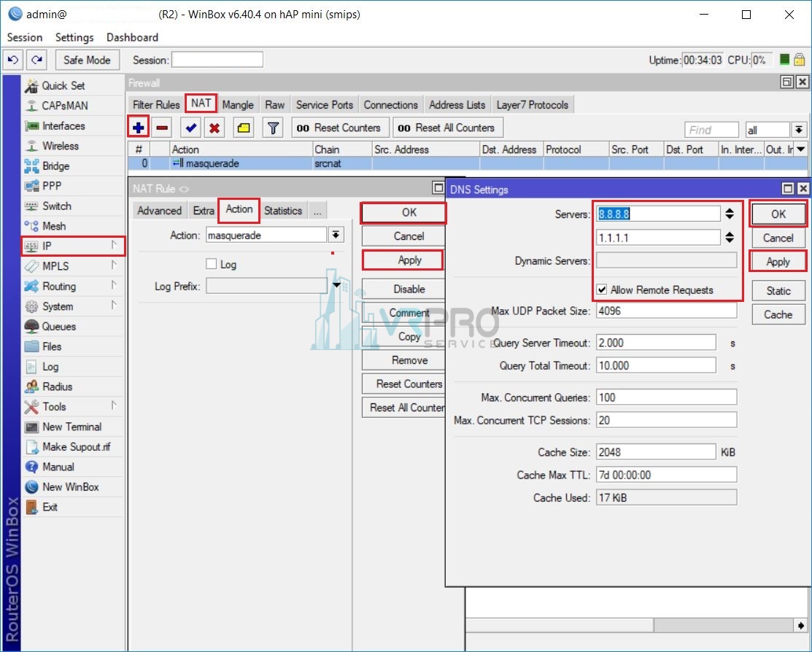Open Wireless from sidebar

tap(73, 146)
